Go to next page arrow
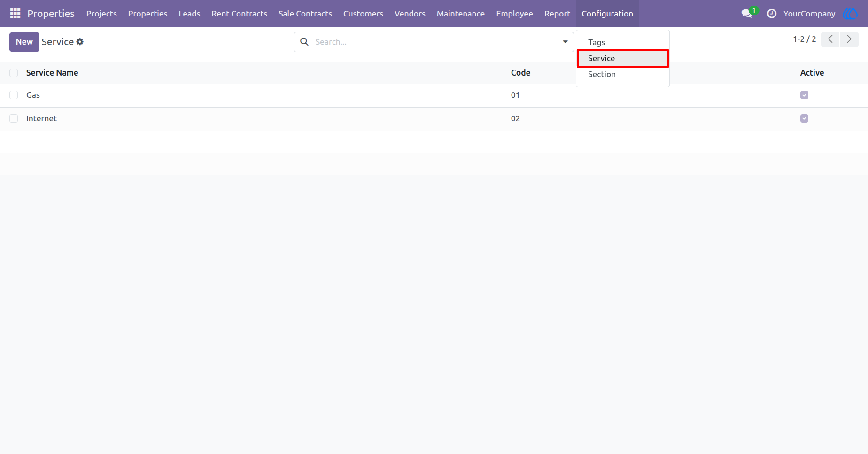 point(849,39)
